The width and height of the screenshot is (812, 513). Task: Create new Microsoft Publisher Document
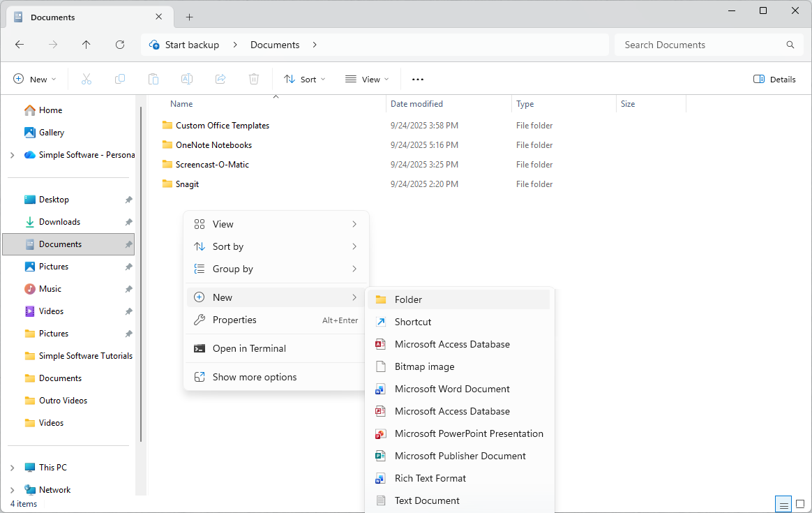tap(459, 456)
